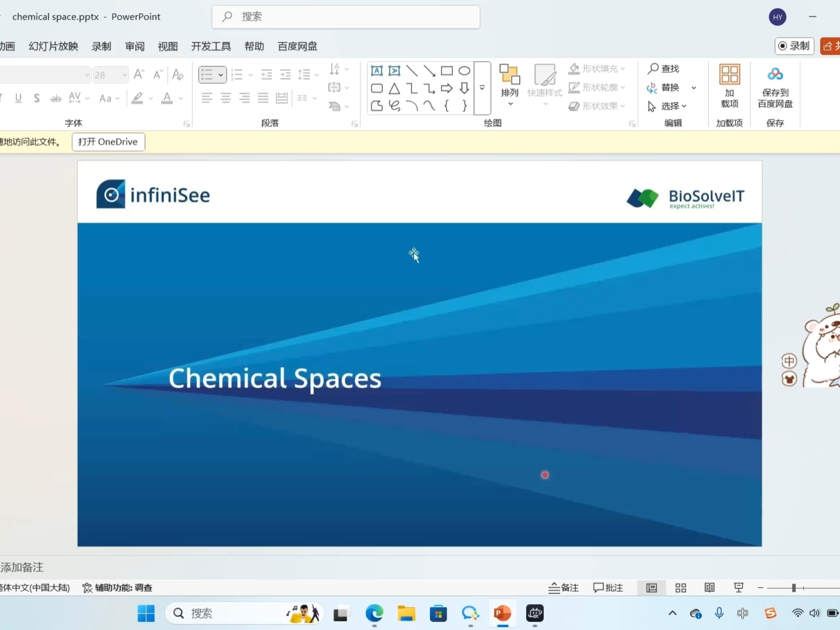Select the text box shape tool
840x630 pixels.
coord(377,71)
